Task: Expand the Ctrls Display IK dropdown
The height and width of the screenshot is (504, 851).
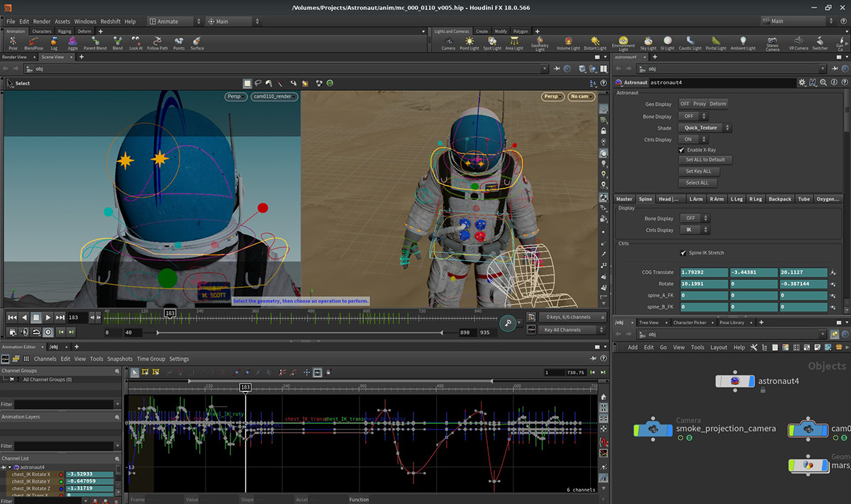Action: coord(695,230)
